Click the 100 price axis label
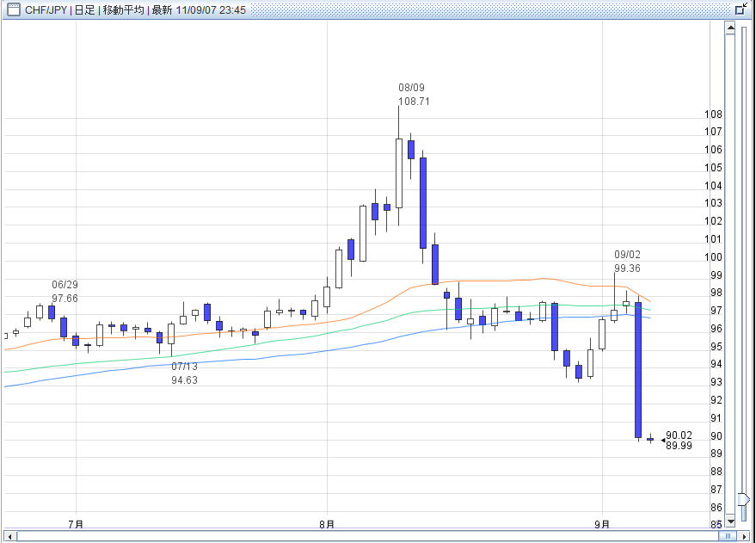The image size is (756, 543). point(713,257)
